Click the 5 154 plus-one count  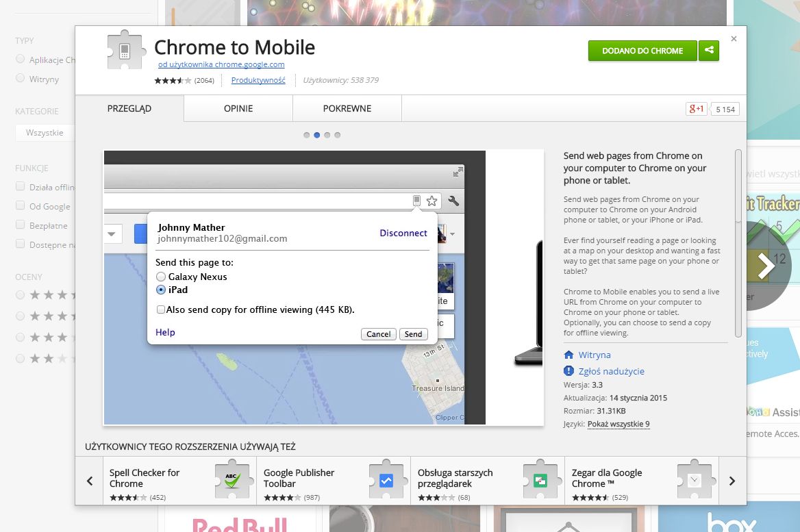pyautogui.click(x=725, y=109)
